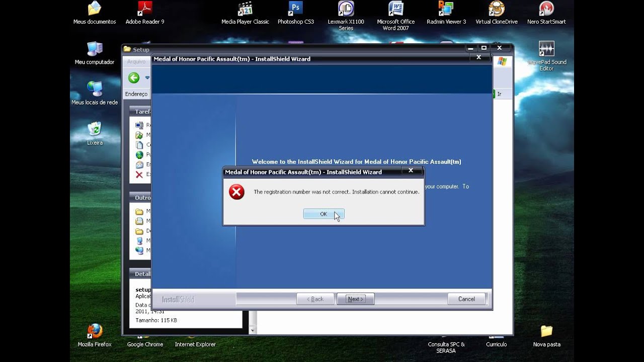The width and height of the screenshot is (644, 362).
Task: Click the InstallShield logo text in wizard
Action: click(x=178, y=300)
